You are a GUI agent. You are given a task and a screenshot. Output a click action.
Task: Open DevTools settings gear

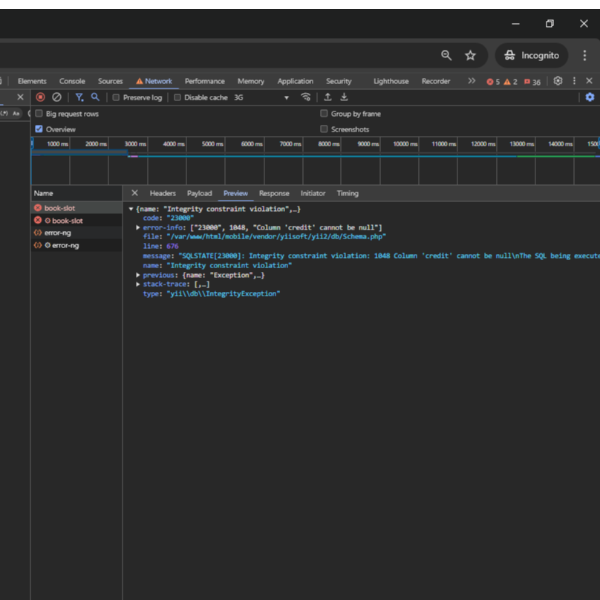pyautogui.click(x=558, y=81)
